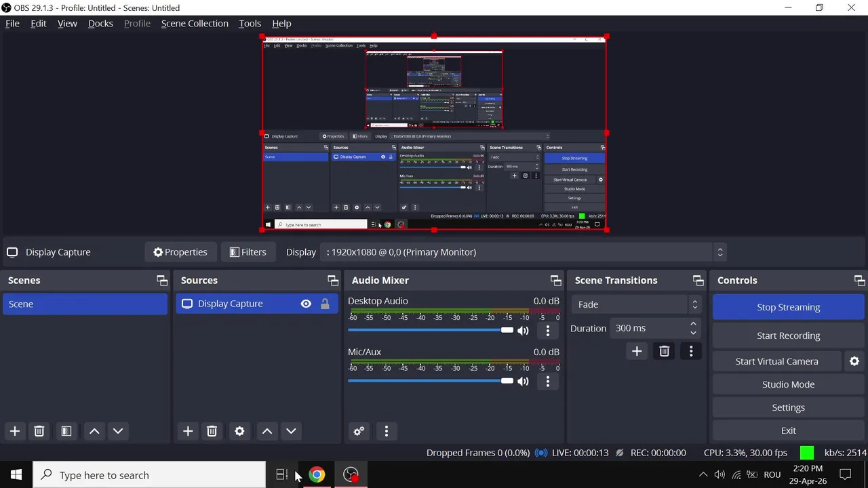868x488 pixels.
Task: Mute Mic/Aux speaker icon
Action: point(523,382)
